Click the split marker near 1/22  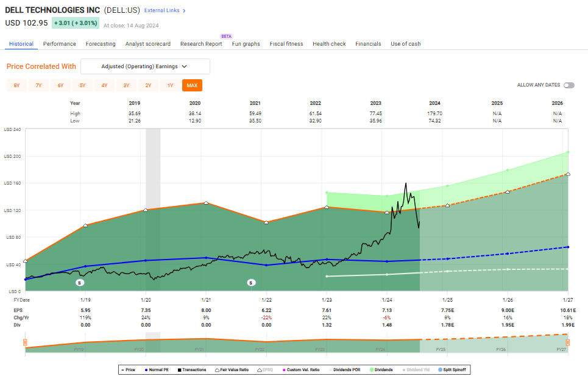251,283
